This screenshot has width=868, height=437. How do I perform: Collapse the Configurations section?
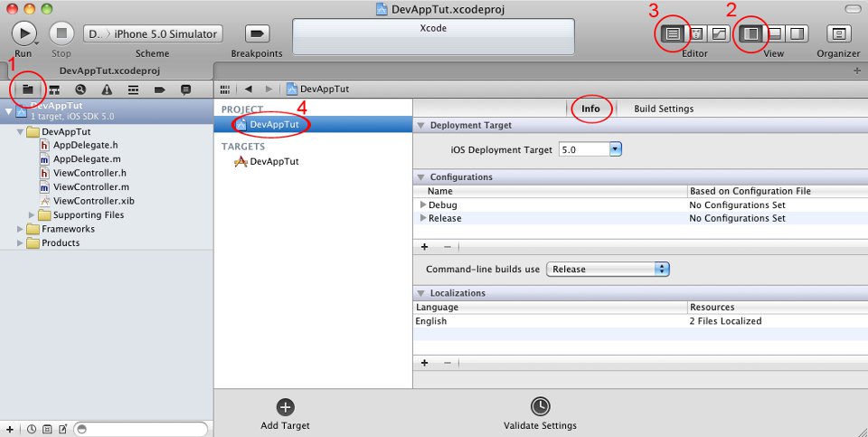tap(420, 177)
